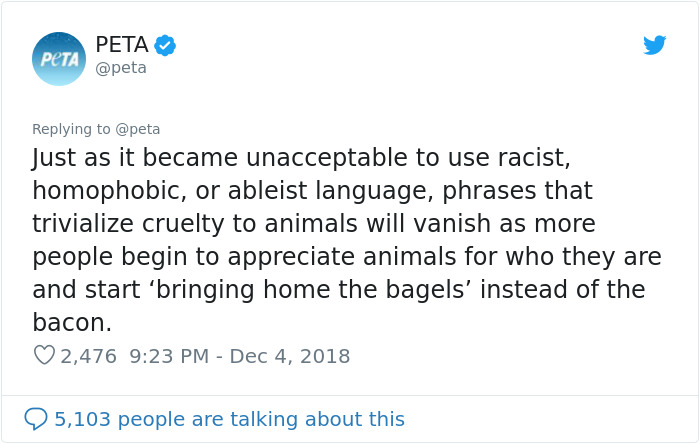Open '5,103 people are talking about this'
700x444 pixels.
(229, 419)
